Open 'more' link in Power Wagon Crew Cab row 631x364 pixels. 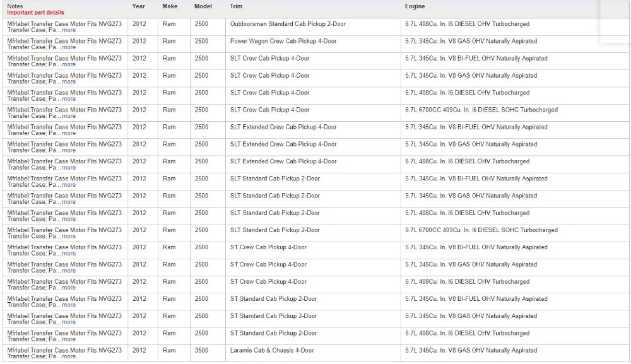pos(69,47)
